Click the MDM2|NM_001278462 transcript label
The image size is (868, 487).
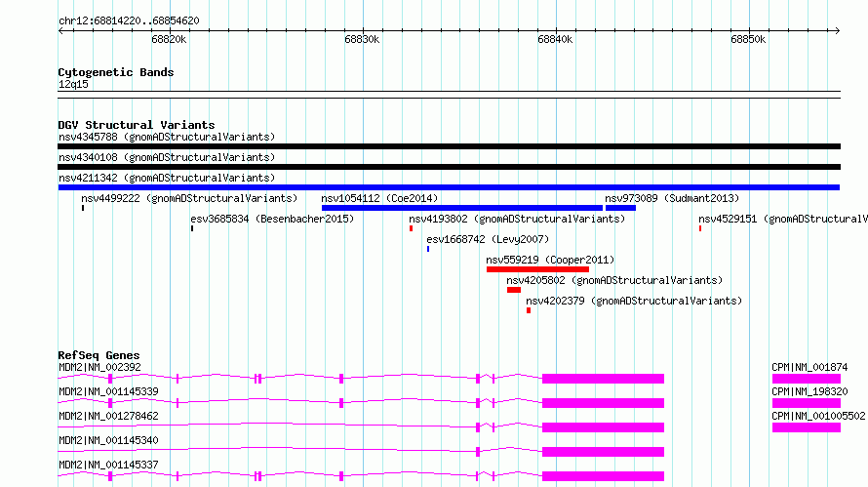coord(108,416)
